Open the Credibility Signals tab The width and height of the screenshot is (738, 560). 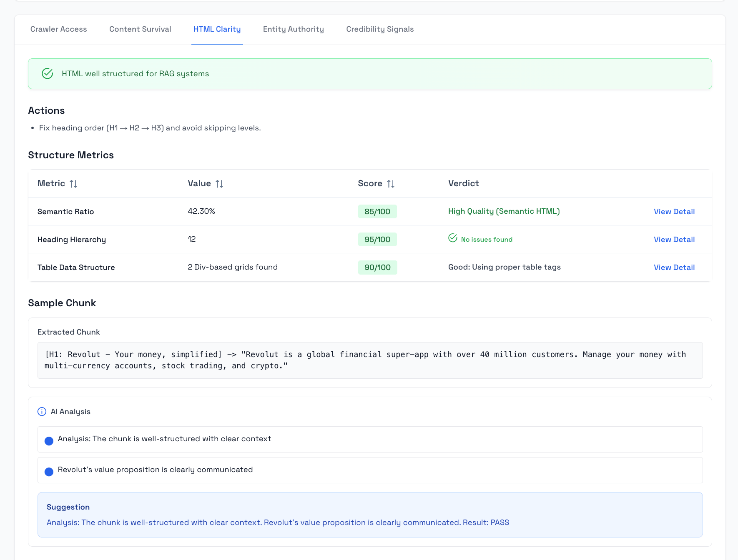click(x=379, y=29)
